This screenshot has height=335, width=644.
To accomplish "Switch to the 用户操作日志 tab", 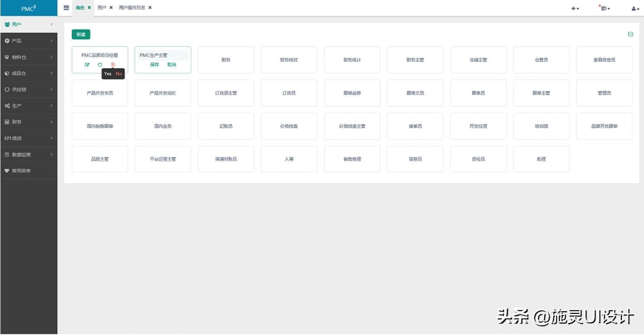I will (x=132, y=8).
